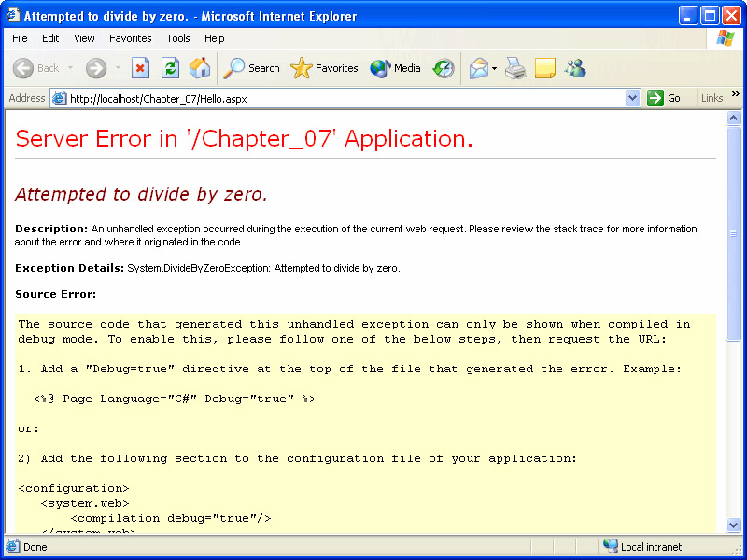Open the Search pane
747x560 pixels.
point(252,68)
